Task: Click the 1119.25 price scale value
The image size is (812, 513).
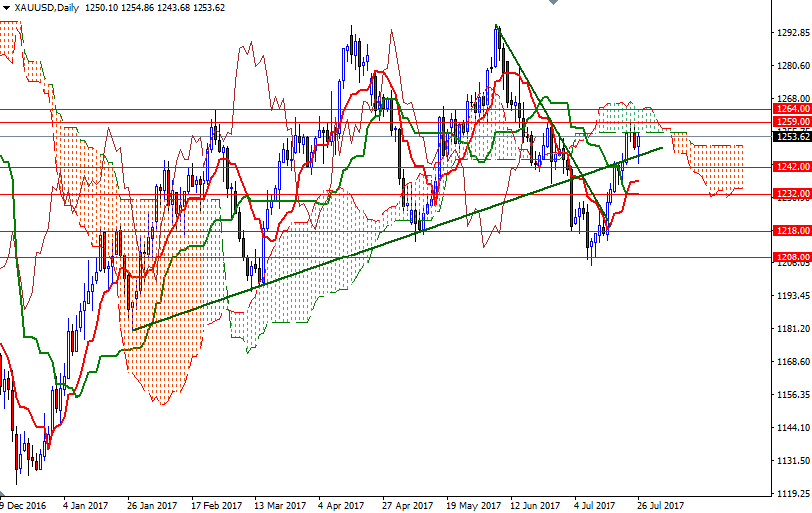Action: (793, 493)
